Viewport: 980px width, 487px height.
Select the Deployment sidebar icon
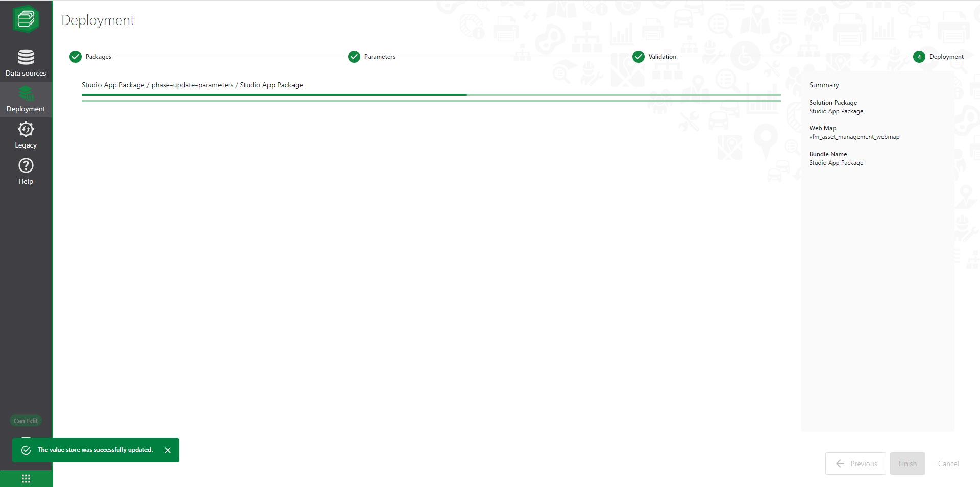point(26,99)
